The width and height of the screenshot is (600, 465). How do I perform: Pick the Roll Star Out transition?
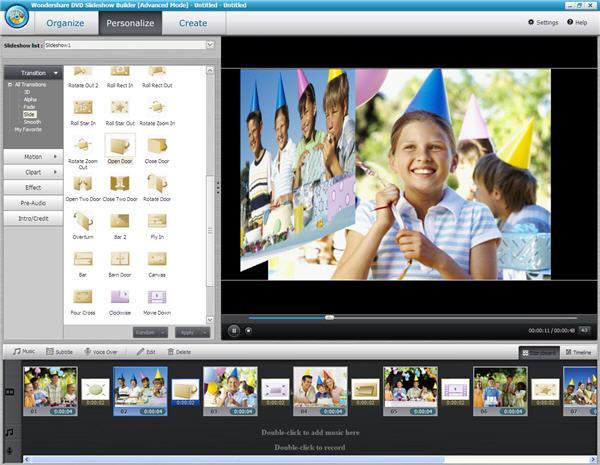(120, 107)
